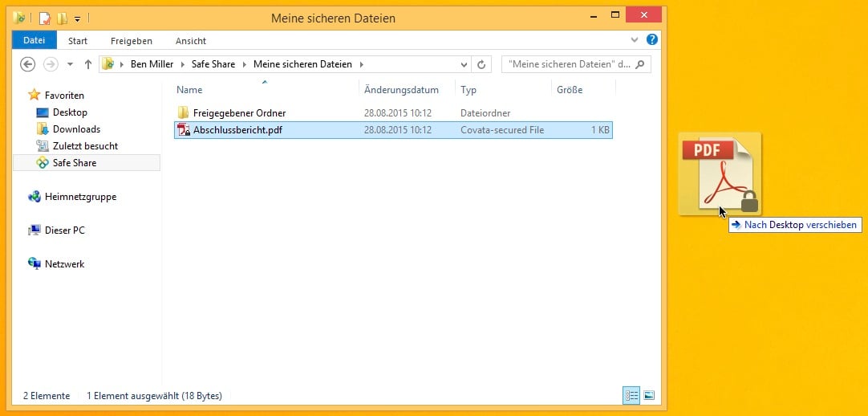Click the 28.08.2015 10:12 date of Abschlussbericht.pdf
Image resolution: width=868 pixels, height=416 pixels.
[x=397, y=130]
